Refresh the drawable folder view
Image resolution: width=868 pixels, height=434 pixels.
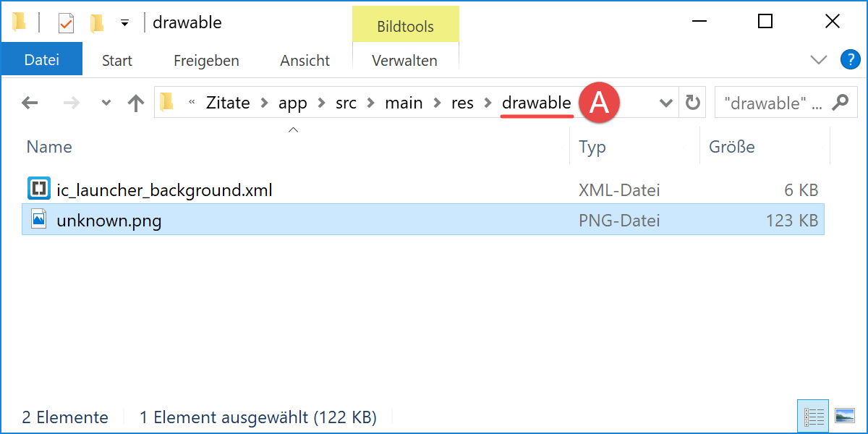click(693, 103)
